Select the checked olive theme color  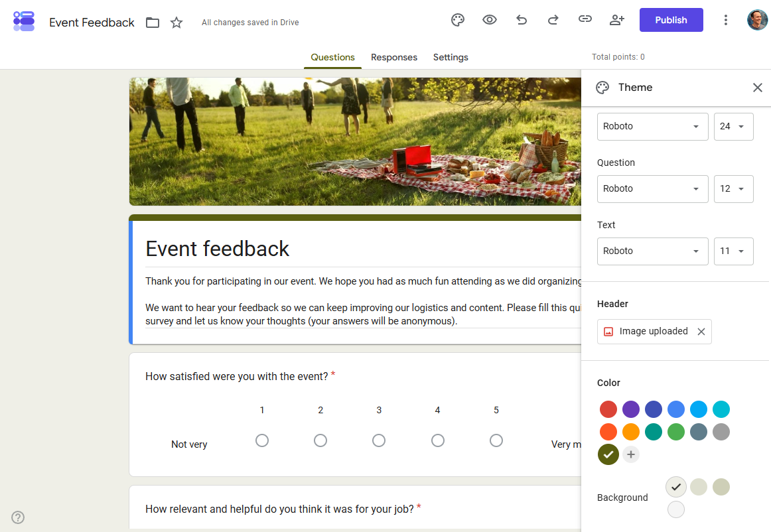pyautogui.click(x=608, y=454)
